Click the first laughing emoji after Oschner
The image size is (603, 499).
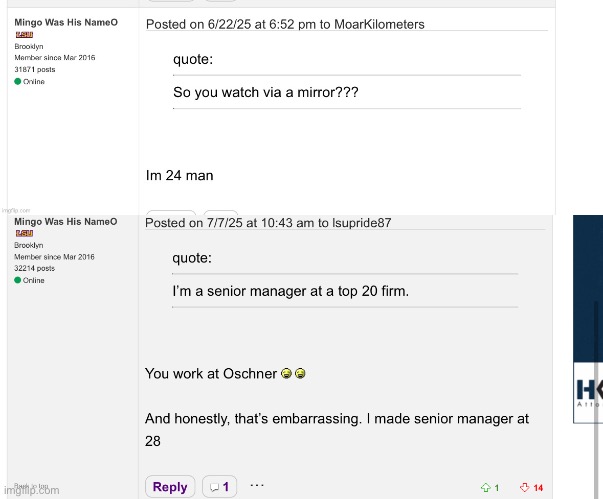[286, 374]
